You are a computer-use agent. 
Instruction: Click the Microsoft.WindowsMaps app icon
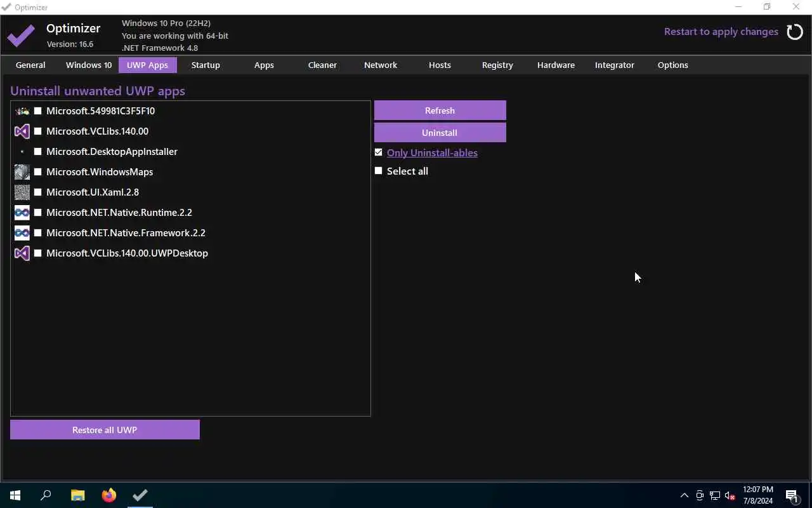22,172
